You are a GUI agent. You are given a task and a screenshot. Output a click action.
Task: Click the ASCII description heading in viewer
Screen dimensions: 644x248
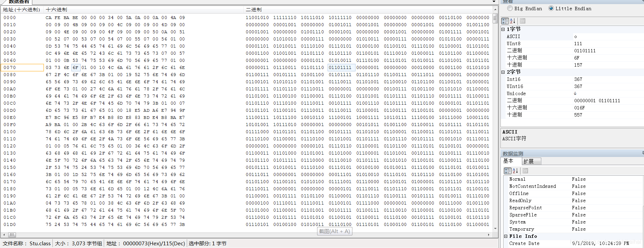[510, 132]
